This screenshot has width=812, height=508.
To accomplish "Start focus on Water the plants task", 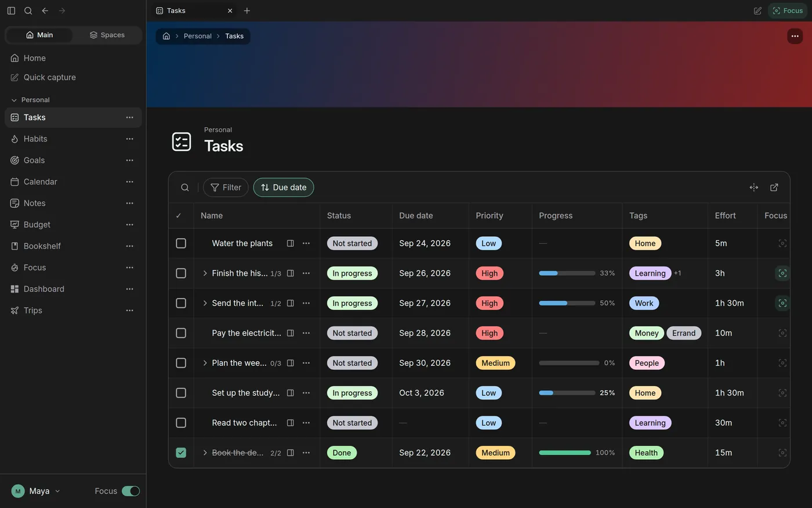I will pyautogui.click(x=782, y=243).
